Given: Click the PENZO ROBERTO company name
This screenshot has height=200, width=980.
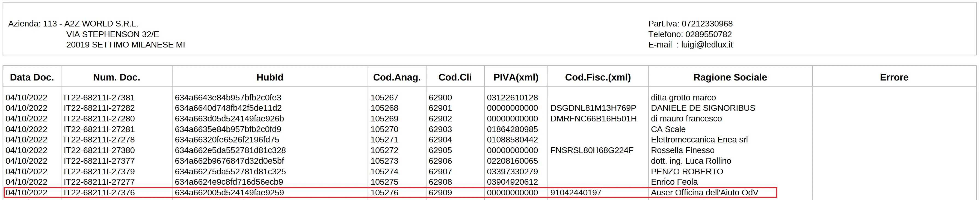Looking at the screenshot, I should [x=687, y=171].
